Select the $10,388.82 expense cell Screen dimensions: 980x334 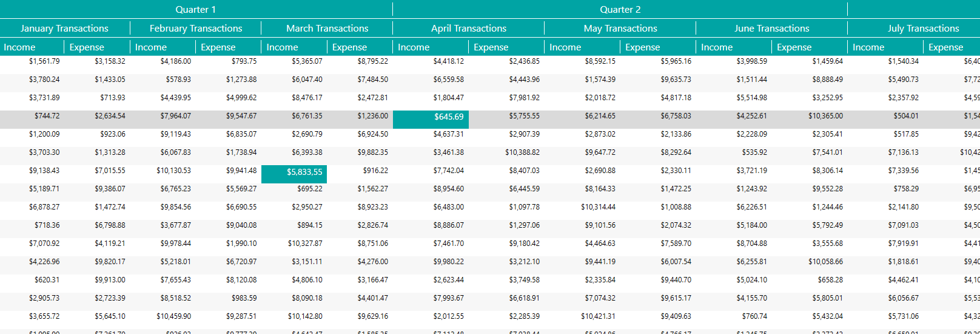522,152
